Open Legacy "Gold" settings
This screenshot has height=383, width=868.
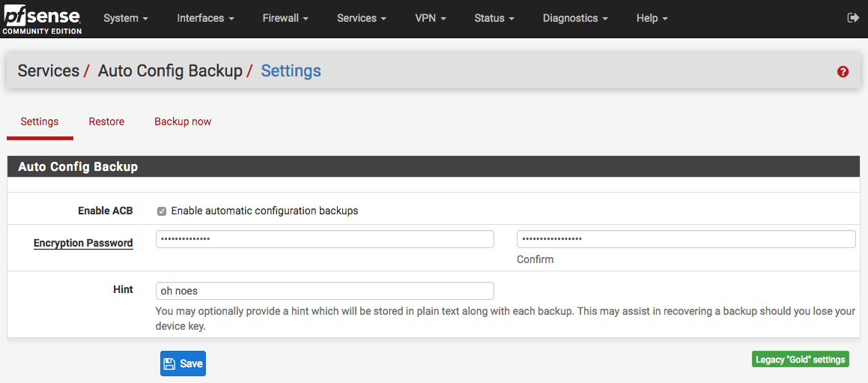tap(800, 360)
